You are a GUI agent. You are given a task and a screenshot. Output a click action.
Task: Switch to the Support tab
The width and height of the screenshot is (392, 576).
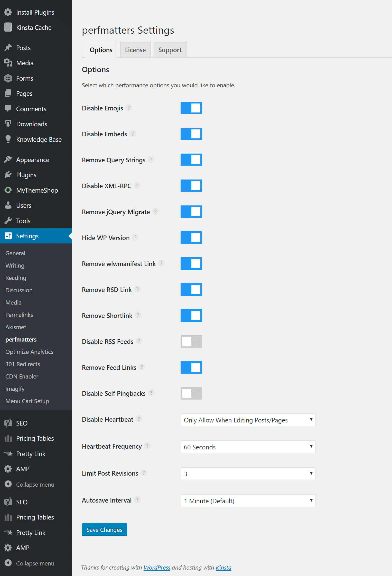[x=170, y=50]
